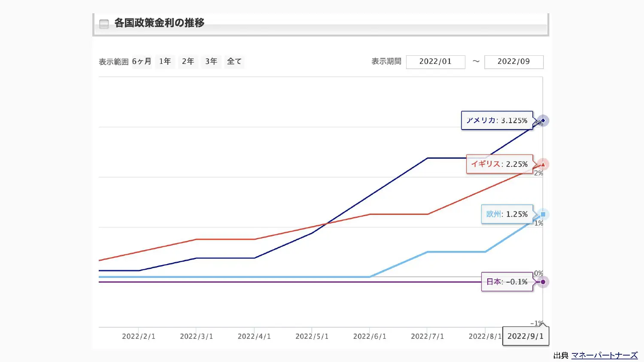Click the Japan purple circle marker
The image size is (644, 362).
point(543,282)
